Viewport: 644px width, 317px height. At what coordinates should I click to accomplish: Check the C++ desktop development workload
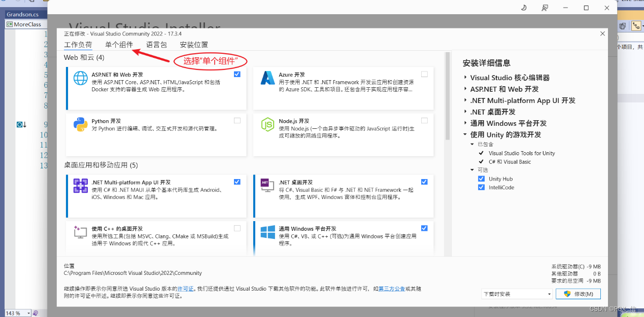(238, 228)
